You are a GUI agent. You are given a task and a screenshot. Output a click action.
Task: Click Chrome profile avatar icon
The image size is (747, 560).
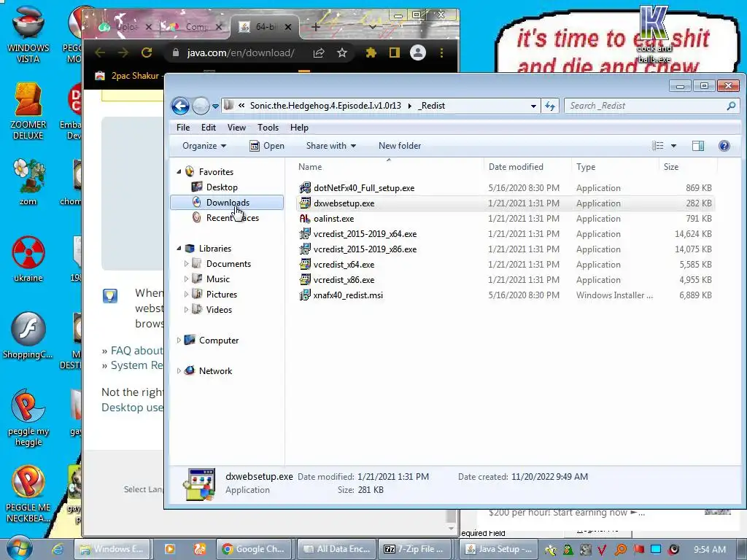[418, 52]
